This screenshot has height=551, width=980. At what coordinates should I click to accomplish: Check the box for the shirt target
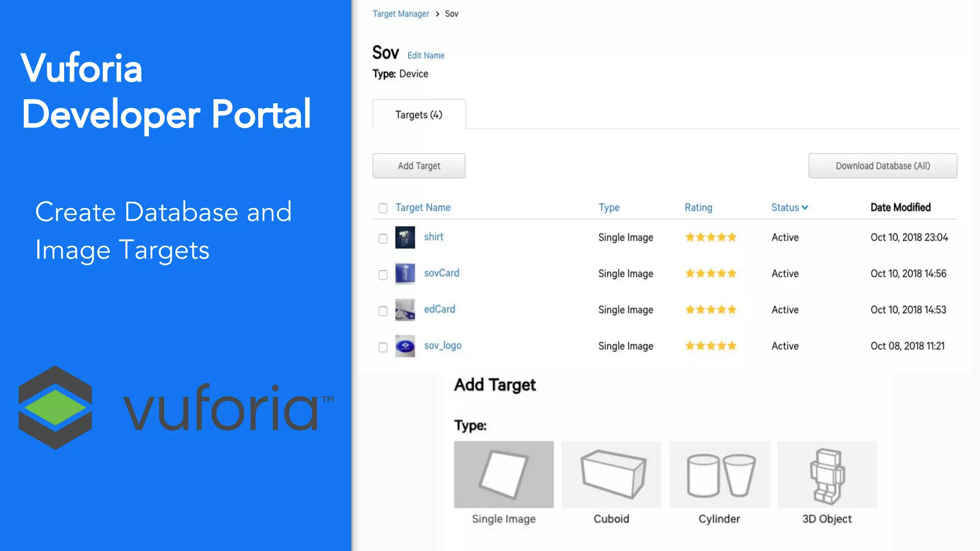pyautogui.click(x=383, y=239)
